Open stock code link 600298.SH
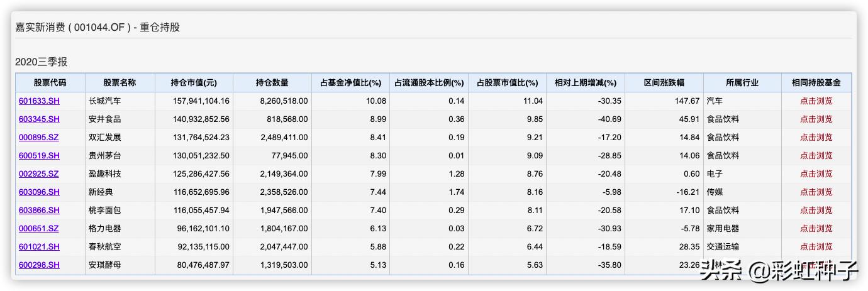868x291 pixels. (x=39, y=265)
